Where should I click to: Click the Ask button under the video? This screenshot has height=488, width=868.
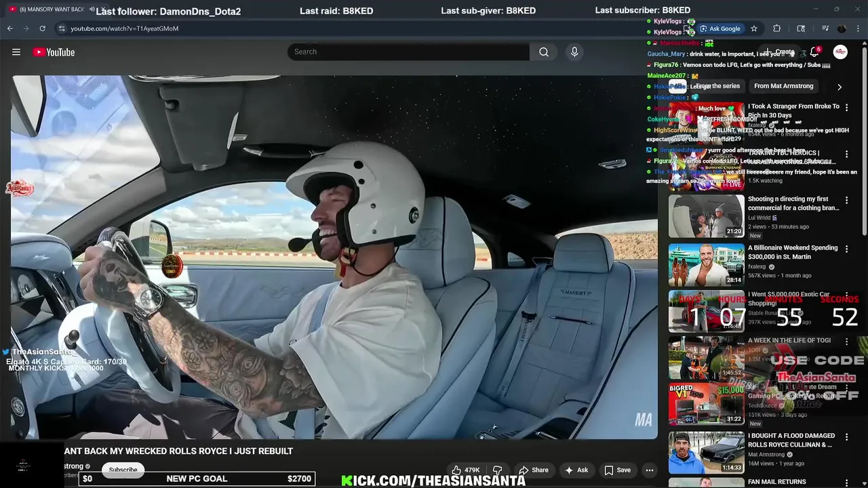pos(576,470)
